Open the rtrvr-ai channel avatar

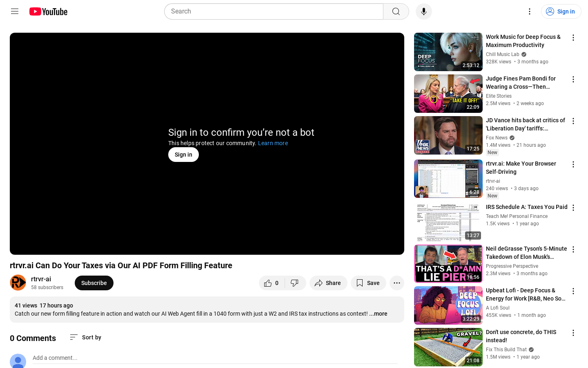click(18, 283)
